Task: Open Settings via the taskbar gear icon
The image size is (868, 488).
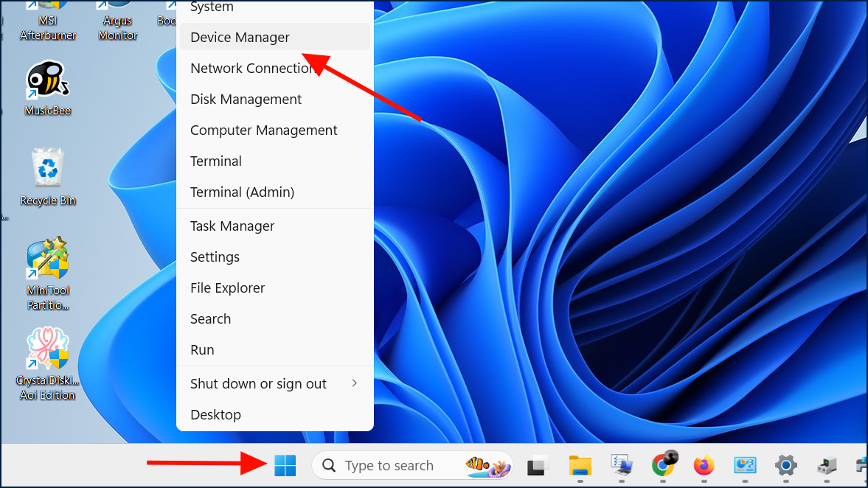Action: coord(785,465)
